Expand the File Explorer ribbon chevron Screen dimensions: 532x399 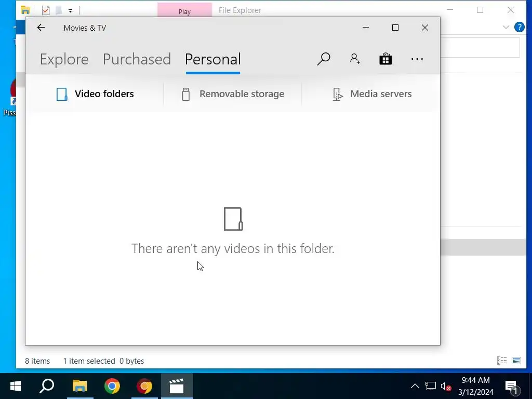pos(506,27)
